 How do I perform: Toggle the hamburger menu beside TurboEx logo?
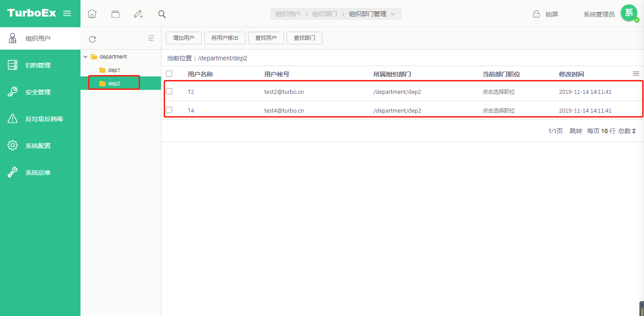(x=67, y=13)
